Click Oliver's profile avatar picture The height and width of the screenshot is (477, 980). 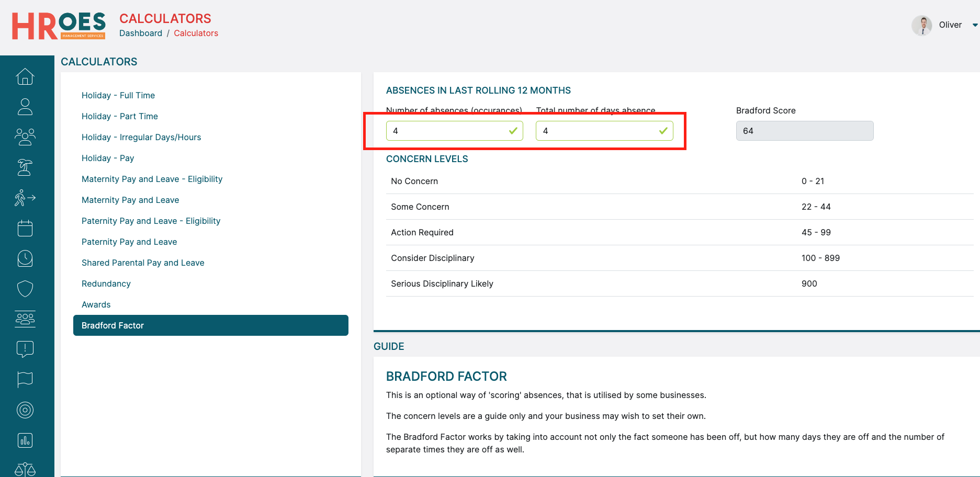[922, 25]
